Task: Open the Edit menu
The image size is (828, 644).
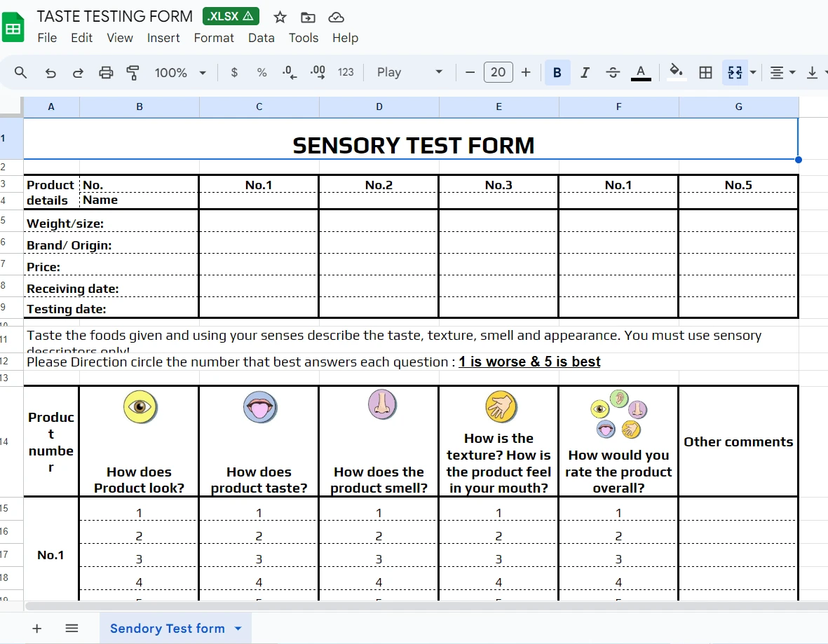Action: tap(81, 38)
